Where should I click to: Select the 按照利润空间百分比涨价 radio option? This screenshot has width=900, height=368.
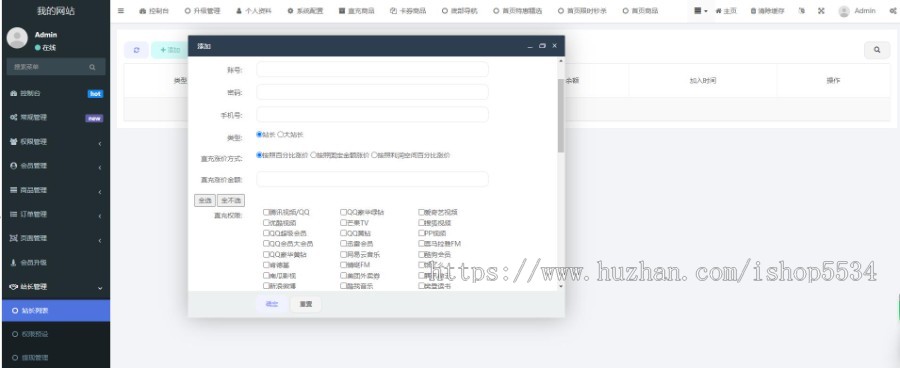coord(374,155)
